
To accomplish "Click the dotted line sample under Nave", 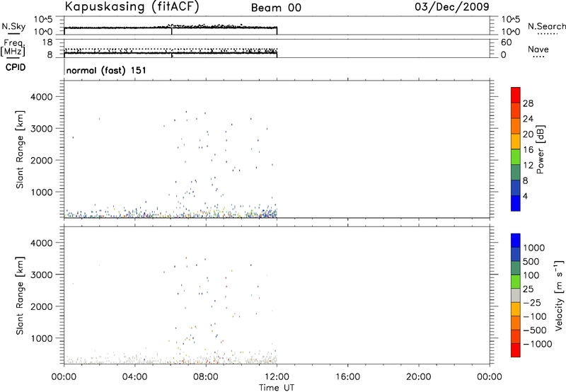I will coord(538,57).
